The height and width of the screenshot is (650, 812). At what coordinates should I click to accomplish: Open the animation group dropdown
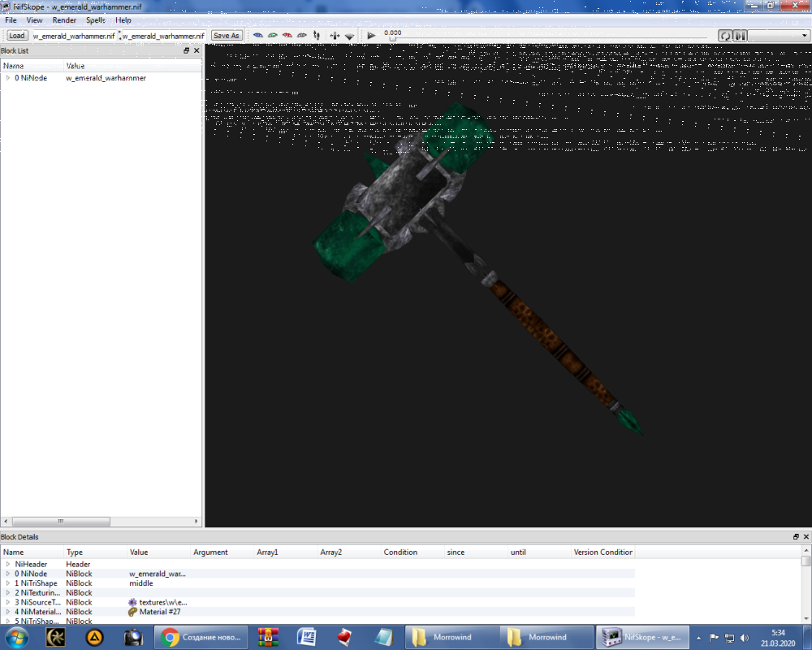778,36
